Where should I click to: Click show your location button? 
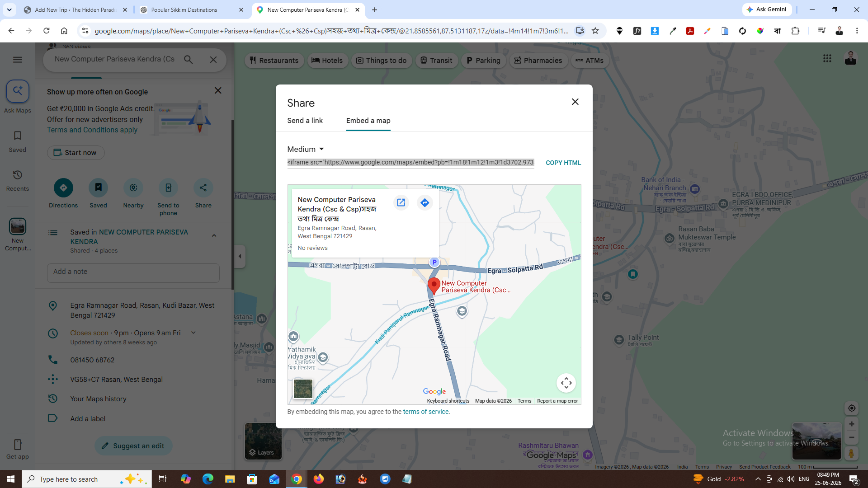pyautogui.click(x=852, y=408)
